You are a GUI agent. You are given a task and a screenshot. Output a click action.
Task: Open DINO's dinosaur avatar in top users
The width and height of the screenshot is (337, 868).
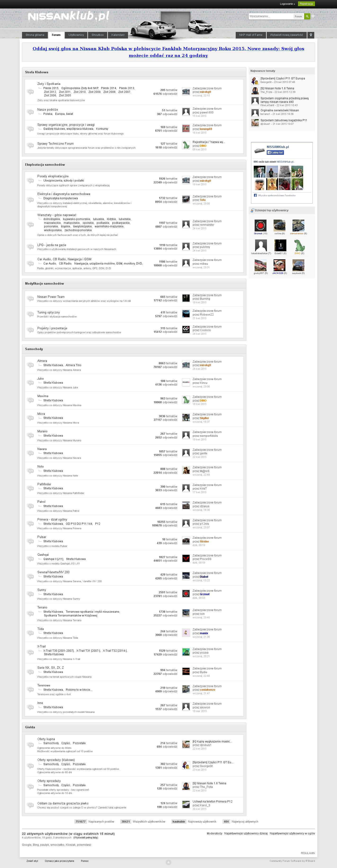[x=298, y=245]
